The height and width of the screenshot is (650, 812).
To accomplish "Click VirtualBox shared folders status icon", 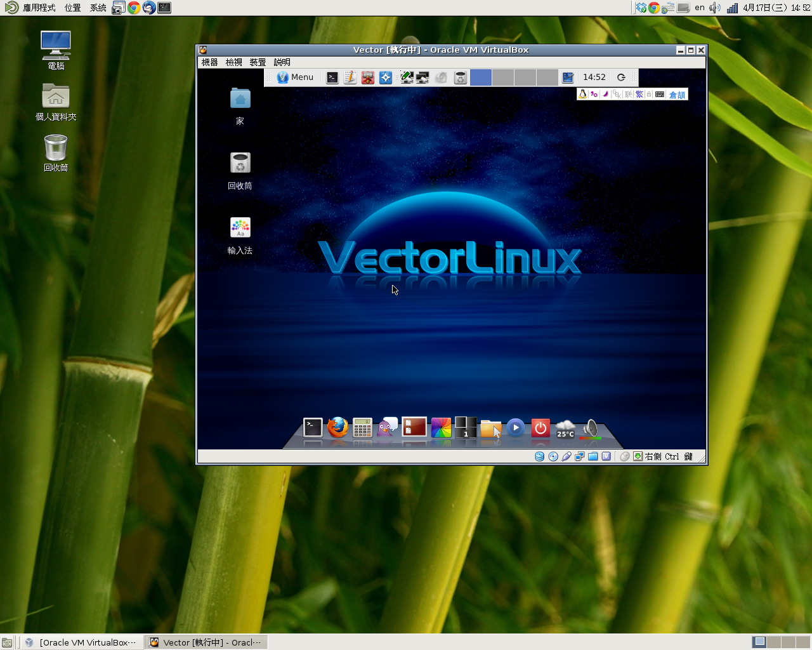I will (593, 456).
